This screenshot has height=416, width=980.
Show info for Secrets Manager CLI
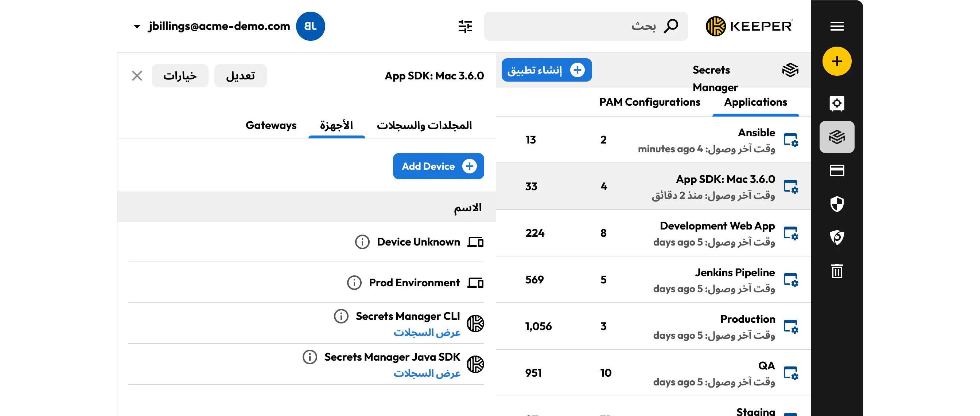(341, 316)
